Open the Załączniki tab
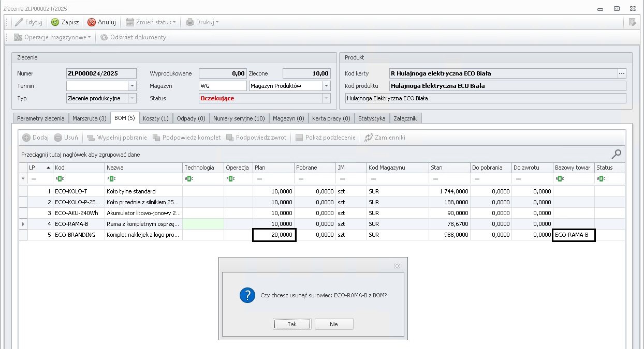The image size is (644, 349). (406, 118)
